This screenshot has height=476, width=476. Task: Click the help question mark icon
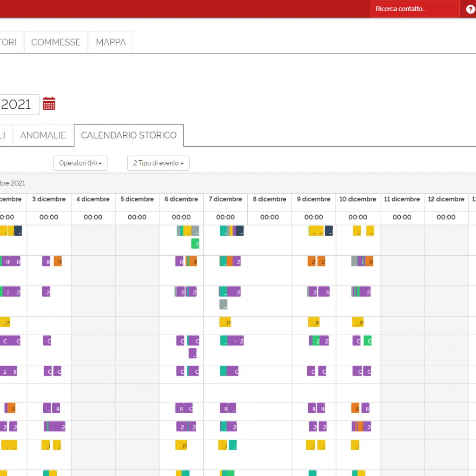pyautogui.click(x=470, y=9)
